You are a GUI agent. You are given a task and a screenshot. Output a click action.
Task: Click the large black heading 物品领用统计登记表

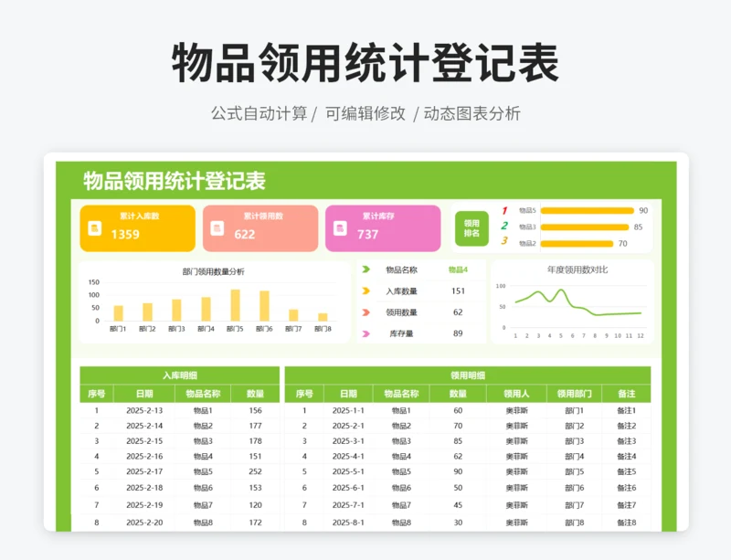click(x=365, y=62)
